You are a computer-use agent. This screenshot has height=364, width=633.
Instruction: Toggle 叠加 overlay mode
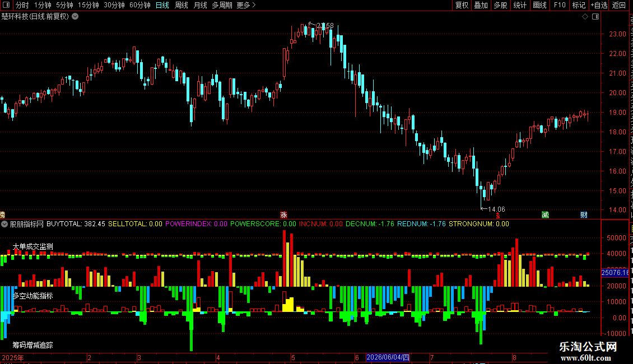[x=481, y=5]
